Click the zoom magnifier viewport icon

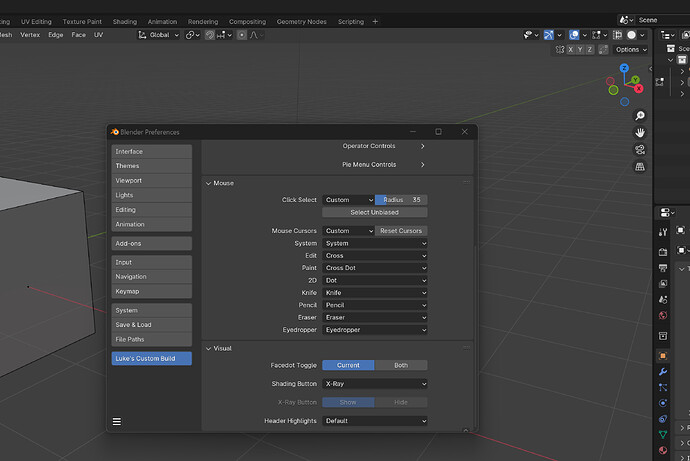point(640,116)
